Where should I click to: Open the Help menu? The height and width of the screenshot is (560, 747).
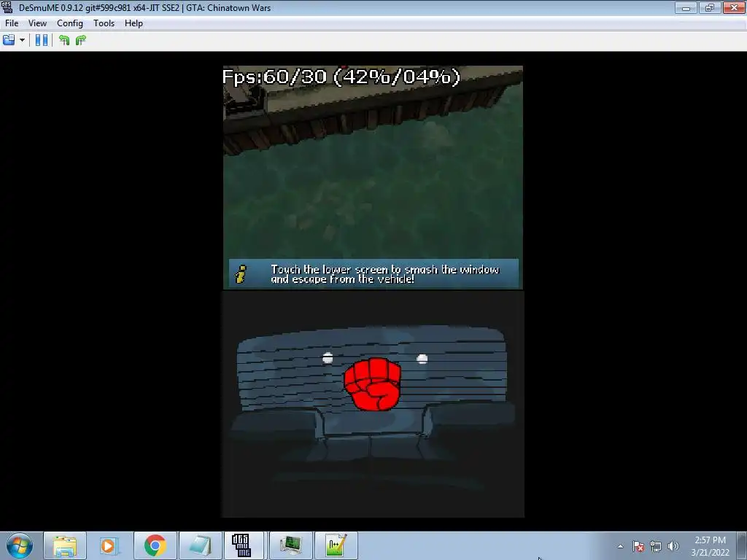point(134,23)
